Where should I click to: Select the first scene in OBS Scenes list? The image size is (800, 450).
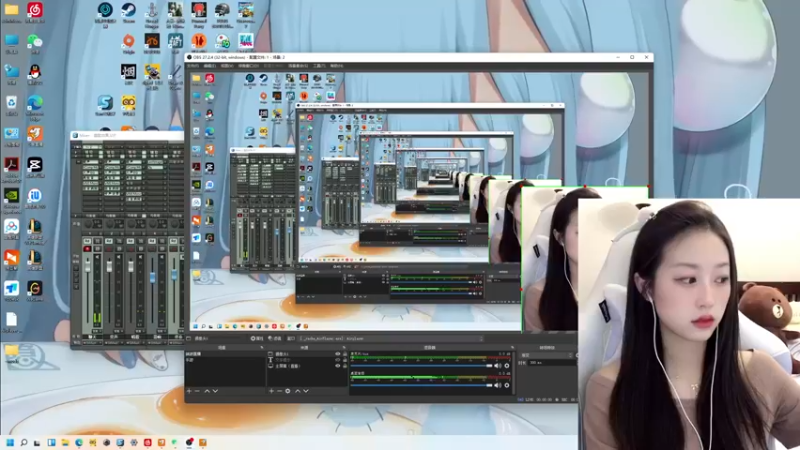(225, 354)
